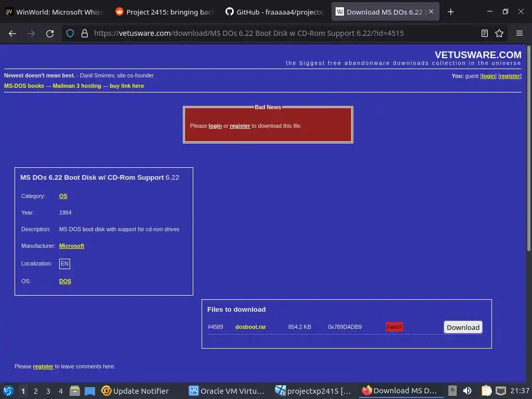Click the register link in top right
The image size is (532, 399).
click(510, 76)
